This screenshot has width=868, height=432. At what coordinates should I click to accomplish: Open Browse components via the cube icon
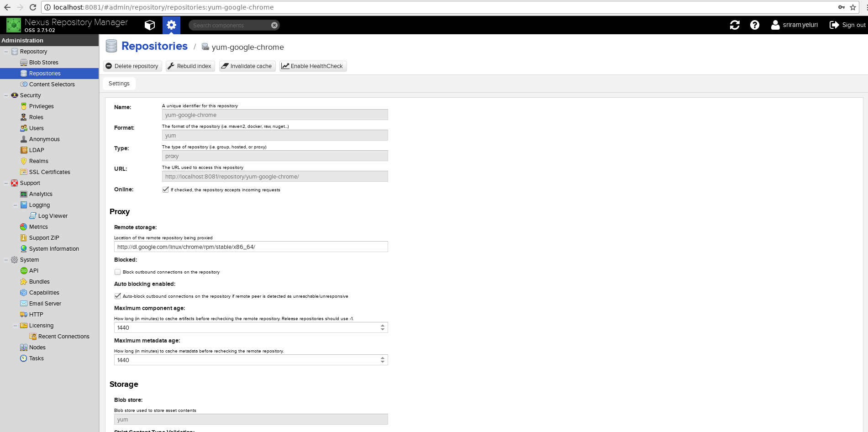150,25
